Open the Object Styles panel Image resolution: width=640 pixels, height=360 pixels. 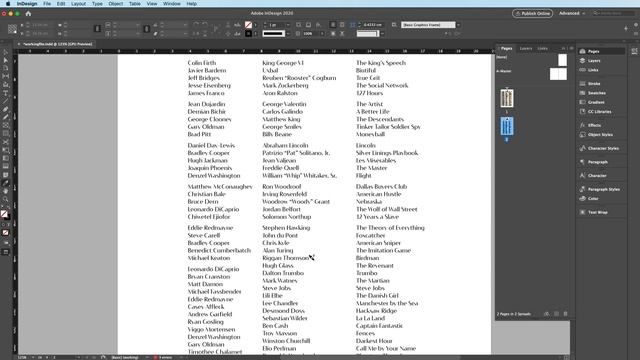click(601, 135)
